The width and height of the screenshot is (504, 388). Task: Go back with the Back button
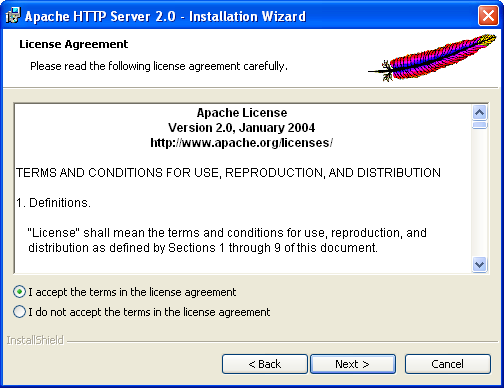pos(265,364)
